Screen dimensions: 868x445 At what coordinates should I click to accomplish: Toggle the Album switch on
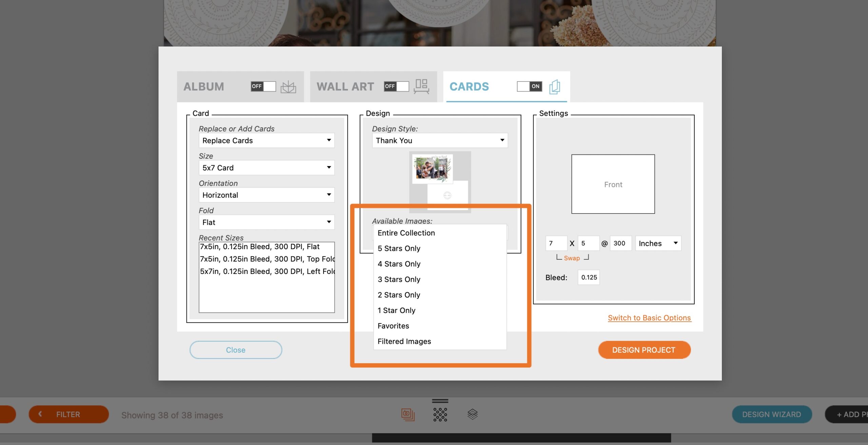tap(263, 86)
